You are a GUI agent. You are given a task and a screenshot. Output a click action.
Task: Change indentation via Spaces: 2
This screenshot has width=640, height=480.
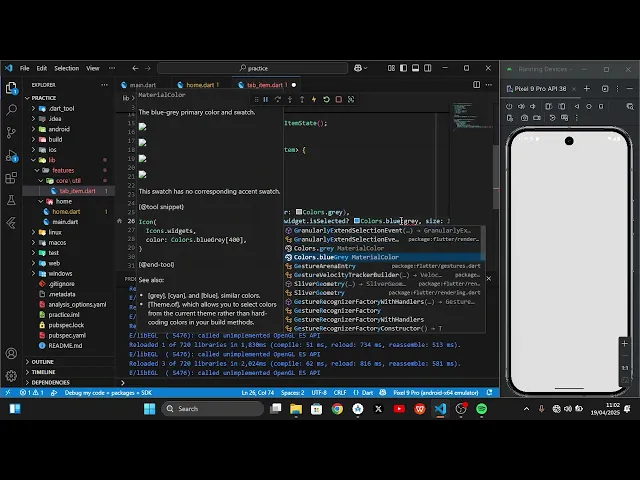click(293, 393)
